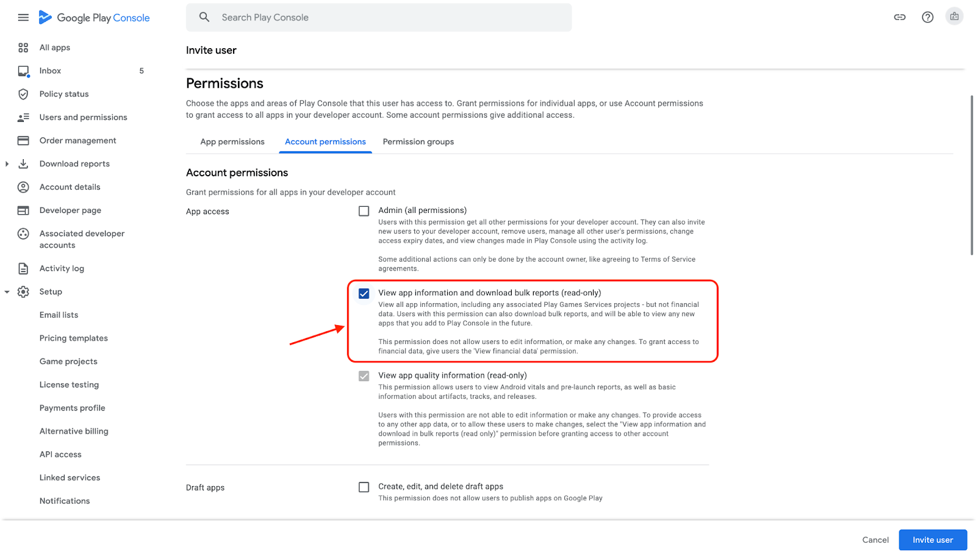Open the account avatar icon
The height and width of the screenshot is (560, 976).
tap(954, 16)
